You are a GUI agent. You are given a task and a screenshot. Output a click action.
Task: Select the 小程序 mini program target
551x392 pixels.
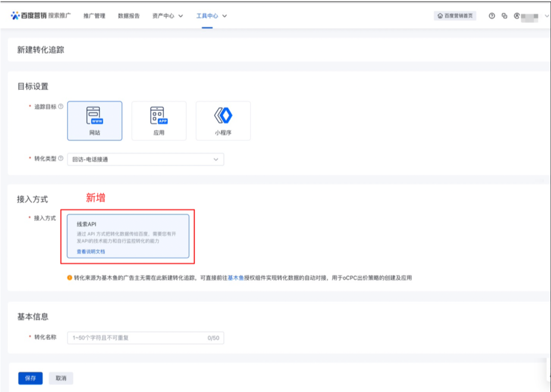223,121
